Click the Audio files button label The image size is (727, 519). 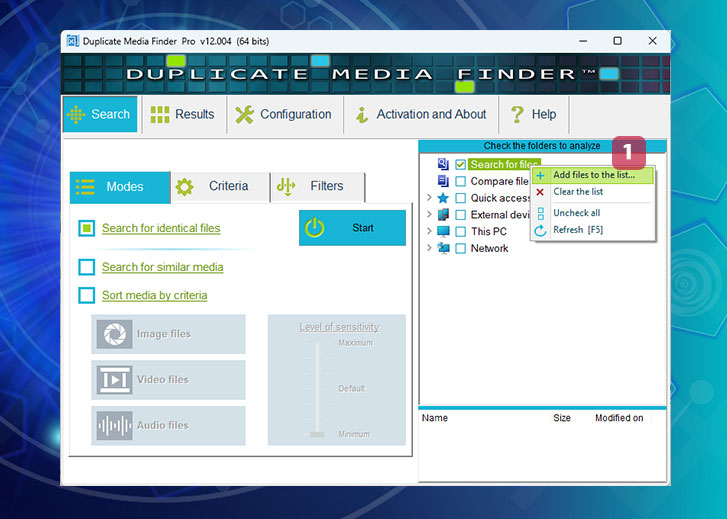pyautogui.click(x=163, y=425)
